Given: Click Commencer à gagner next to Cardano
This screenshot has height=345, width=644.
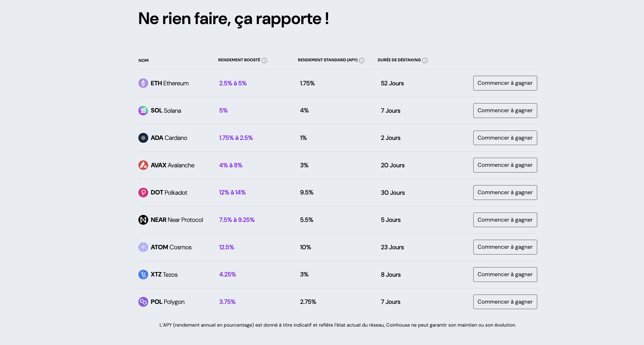Looking at the screenshot, I should [505, 138].
